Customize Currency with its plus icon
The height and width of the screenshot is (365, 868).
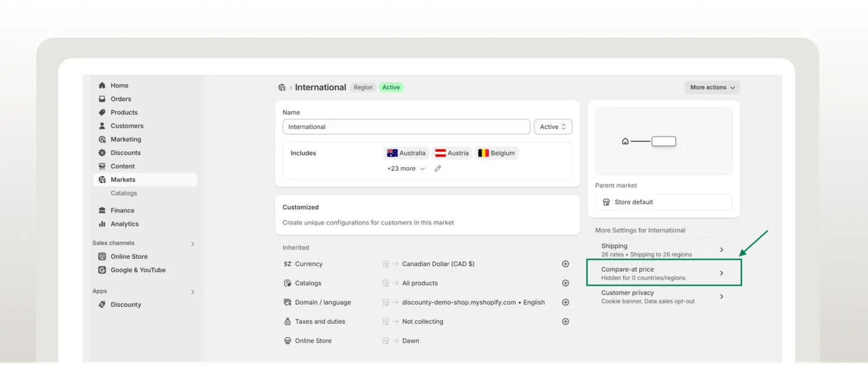(565, 264)
